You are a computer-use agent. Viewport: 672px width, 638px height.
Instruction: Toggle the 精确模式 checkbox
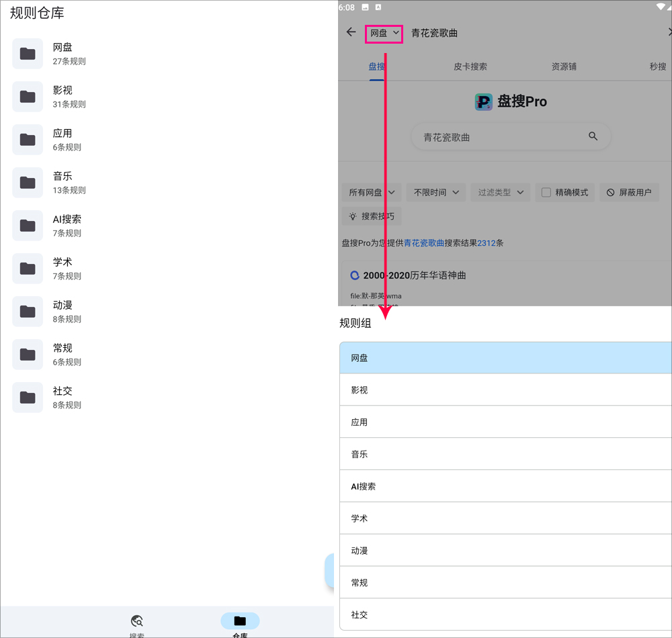546,193
